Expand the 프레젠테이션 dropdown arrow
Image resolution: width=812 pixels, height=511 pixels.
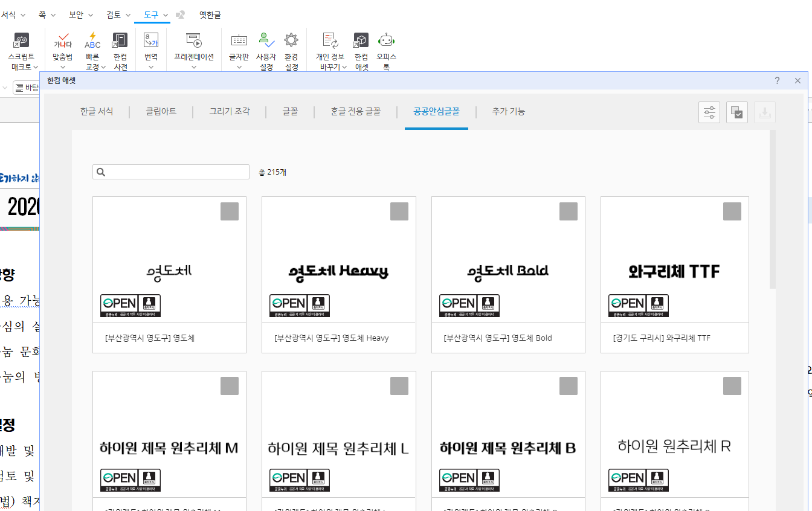click(194, 67)
